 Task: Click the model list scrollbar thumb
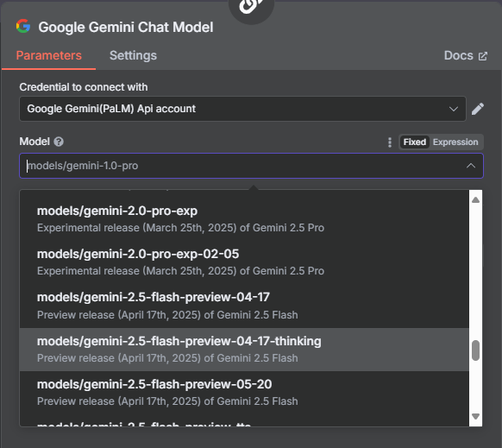pyautogui.click(x=475, y=350)
